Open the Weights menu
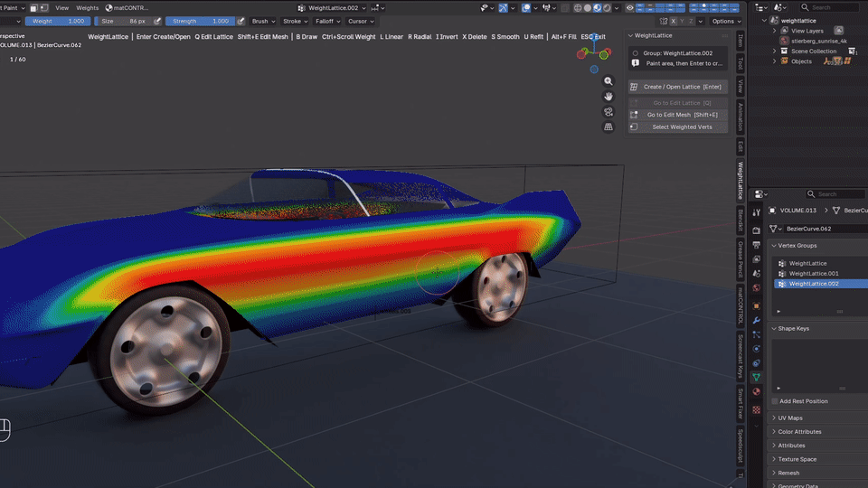Screen dimensions: 868x488 (x=87, y=8)
